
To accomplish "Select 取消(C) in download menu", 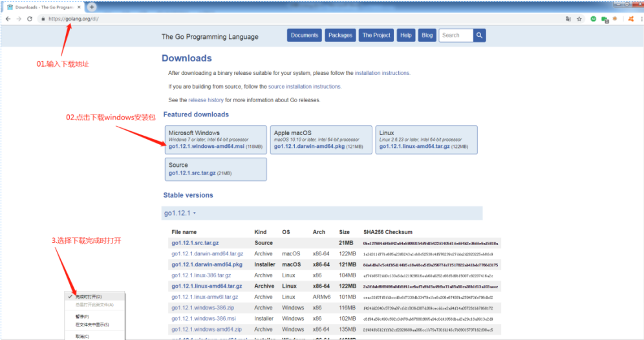I will point(95,336).
